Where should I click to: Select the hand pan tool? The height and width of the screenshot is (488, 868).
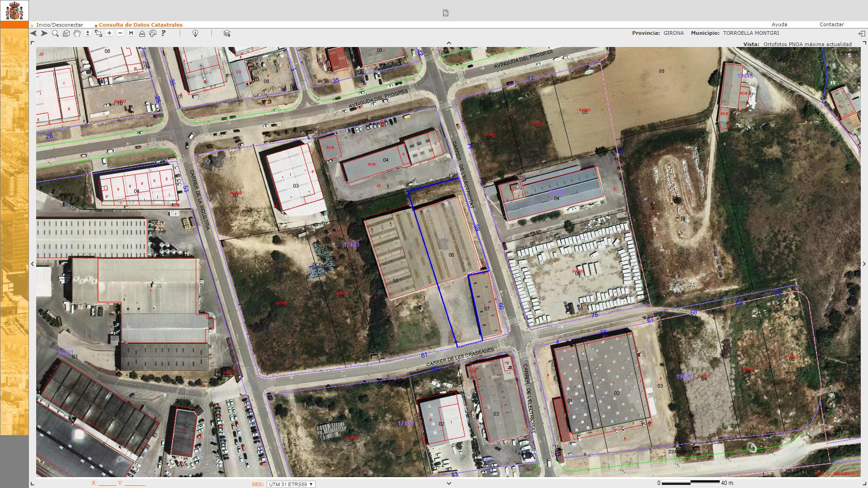(x=77, y=33)
